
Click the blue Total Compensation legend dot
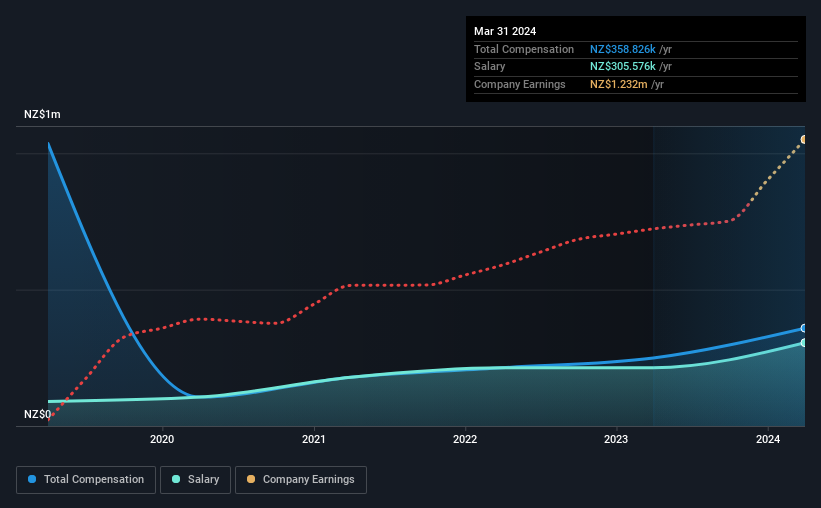[32, 479]
